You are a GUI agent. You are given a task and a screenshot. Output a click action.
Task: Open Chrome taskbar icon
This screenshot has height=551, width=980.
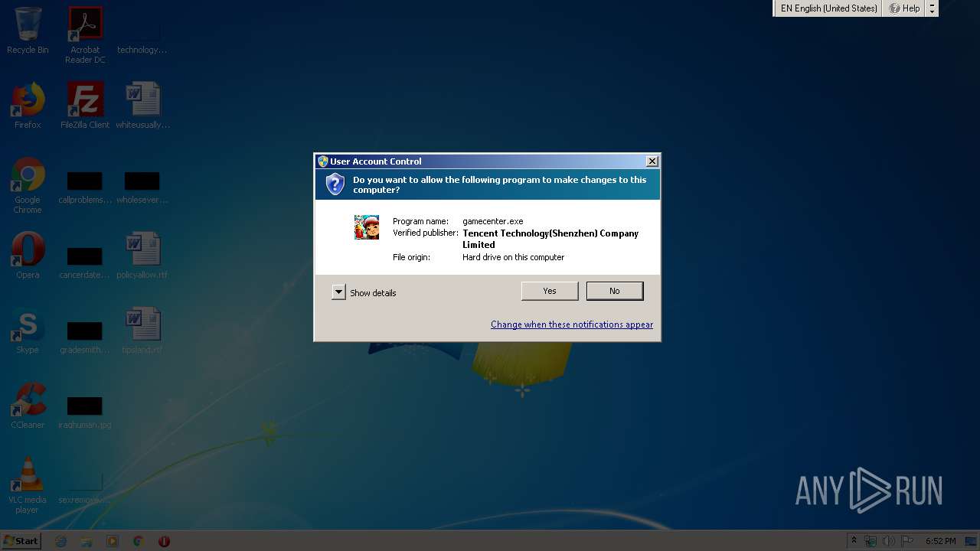coord(138,541)
